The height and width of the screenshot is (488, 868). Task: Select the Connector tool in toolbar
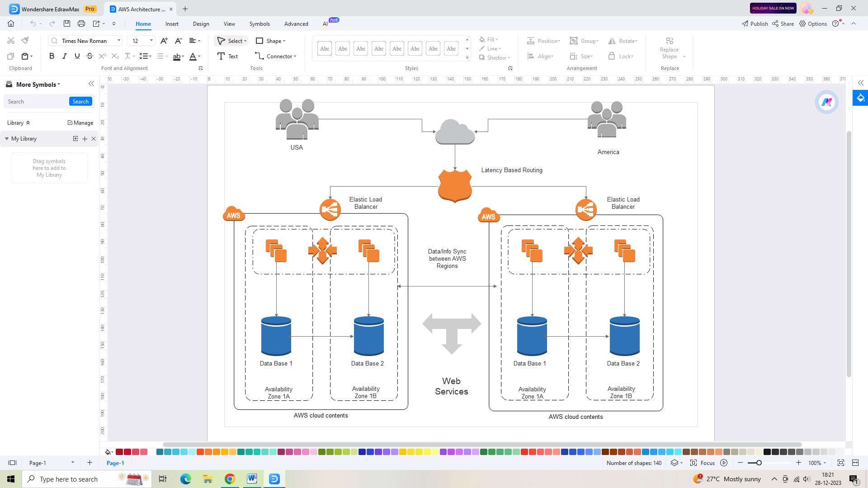[x=275, y=56]
